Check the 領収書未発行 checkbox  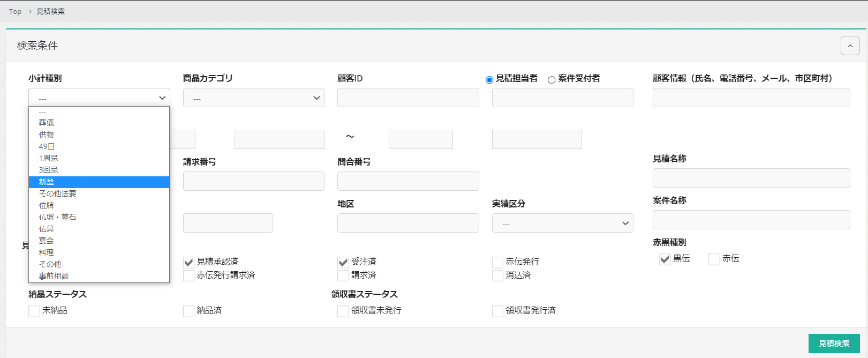coord(343,311)
